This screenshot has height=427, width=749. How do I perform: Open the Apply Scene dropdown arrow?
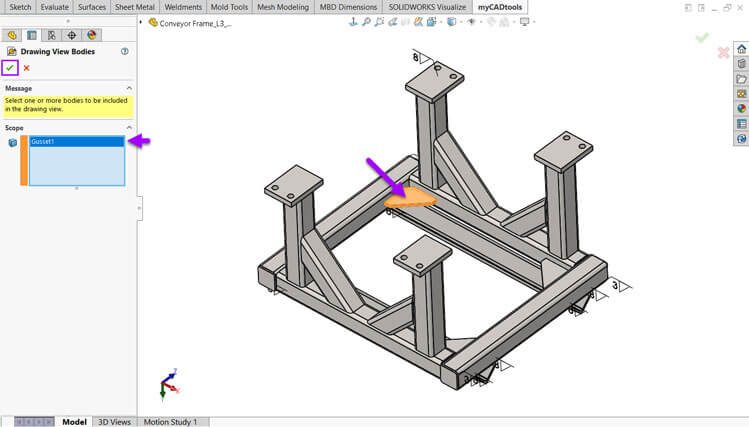(x=514, y=22)
